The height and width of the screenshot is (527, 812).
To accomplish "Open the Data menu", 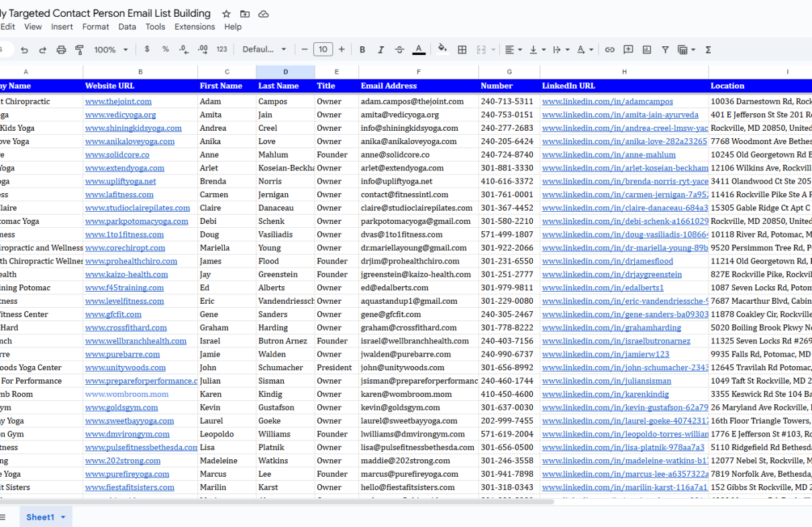I will pos(128,27).
